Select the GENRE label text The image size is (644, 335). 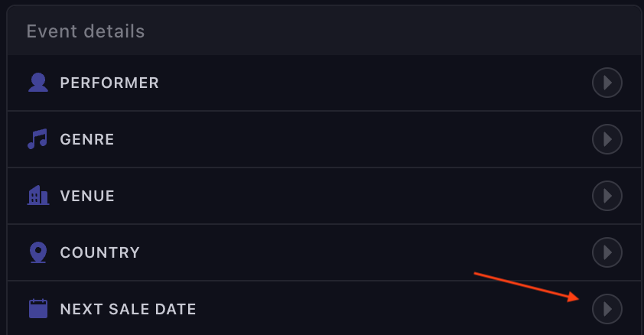(x=87, y=139)
